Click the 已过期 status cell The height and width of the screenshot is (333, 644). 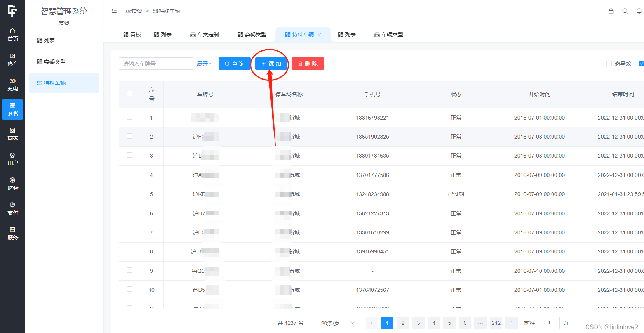tap(456, 194)
